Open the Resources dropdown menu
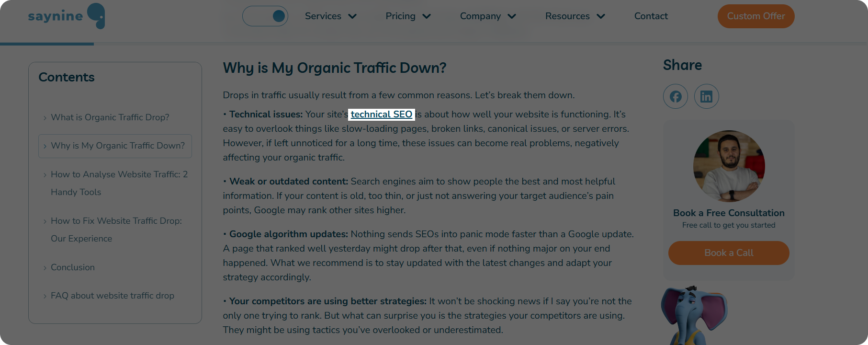868x345 pixels. pyautogui.click(x=575, y=16)
